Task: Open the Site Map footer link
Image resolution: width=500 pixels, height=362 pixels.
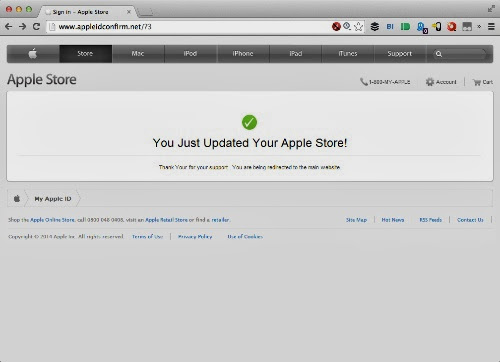Action: (x=356, y=220)
